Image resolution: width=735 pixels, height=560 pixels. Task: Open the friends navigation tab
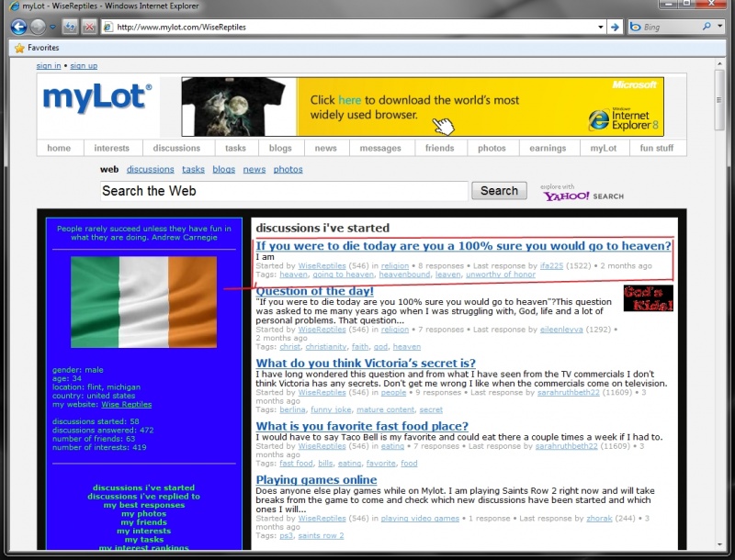(x=440, y=148)
